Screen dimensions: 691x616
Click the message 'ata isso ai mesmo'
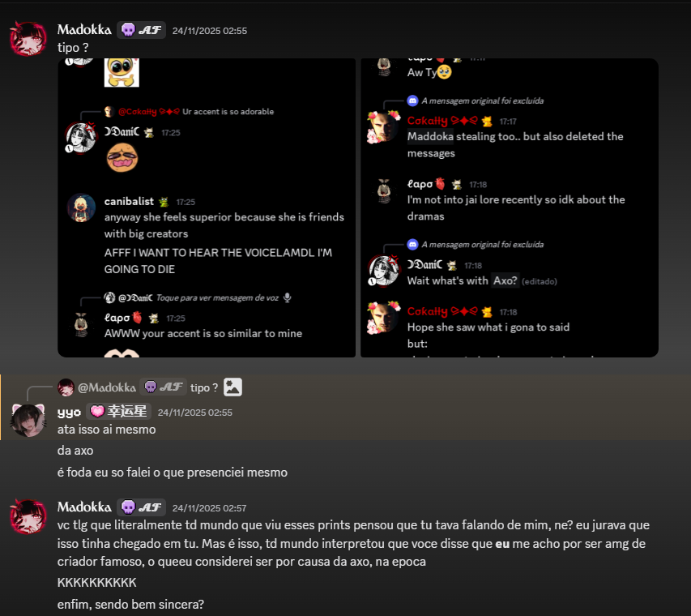tap(106, 430)
